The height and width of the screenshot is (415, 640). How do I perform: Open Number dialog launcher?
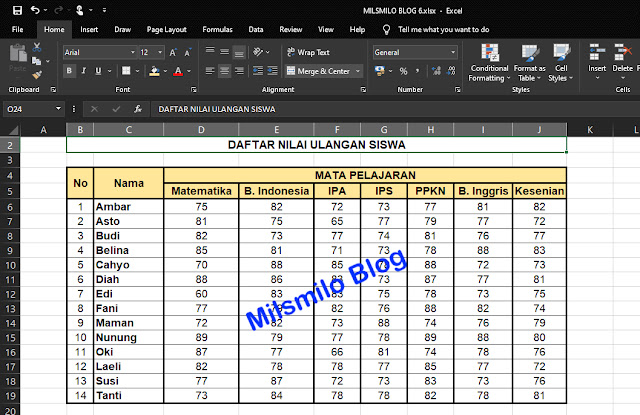click(x=458, y=89)
